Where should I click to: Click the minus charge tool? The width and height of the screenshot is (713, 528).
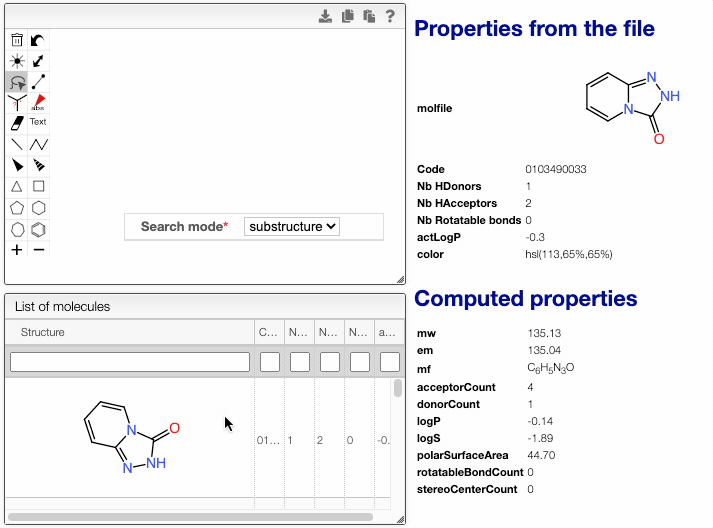pos(38,250)
